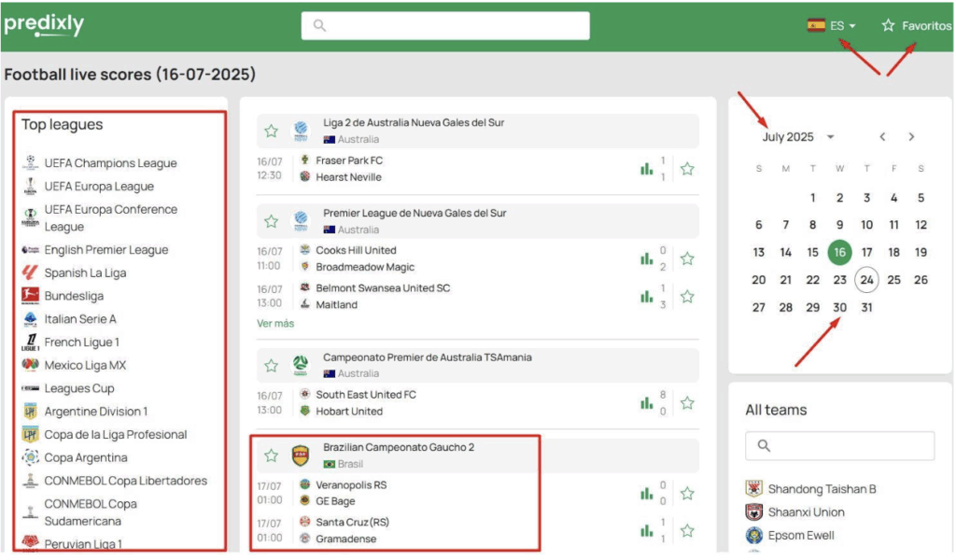The width and height of the screenshot is (956, 560).
Task: Favorite the Liga 2 de Australia league star
Action: (271, 131)
